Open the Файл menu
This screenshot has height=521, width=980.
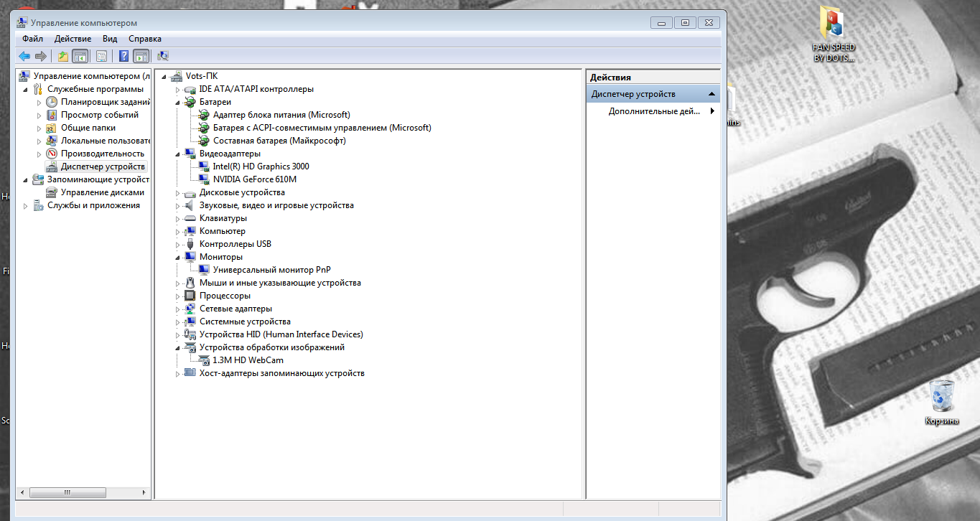pyautogui.click(x=32, y=39)
